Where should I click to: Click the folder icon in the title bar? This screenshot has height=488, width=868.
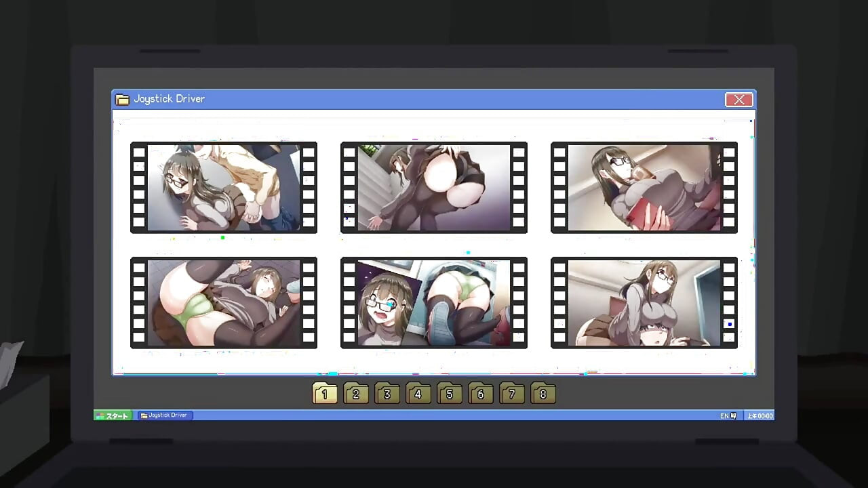click(x=122, y=100)
